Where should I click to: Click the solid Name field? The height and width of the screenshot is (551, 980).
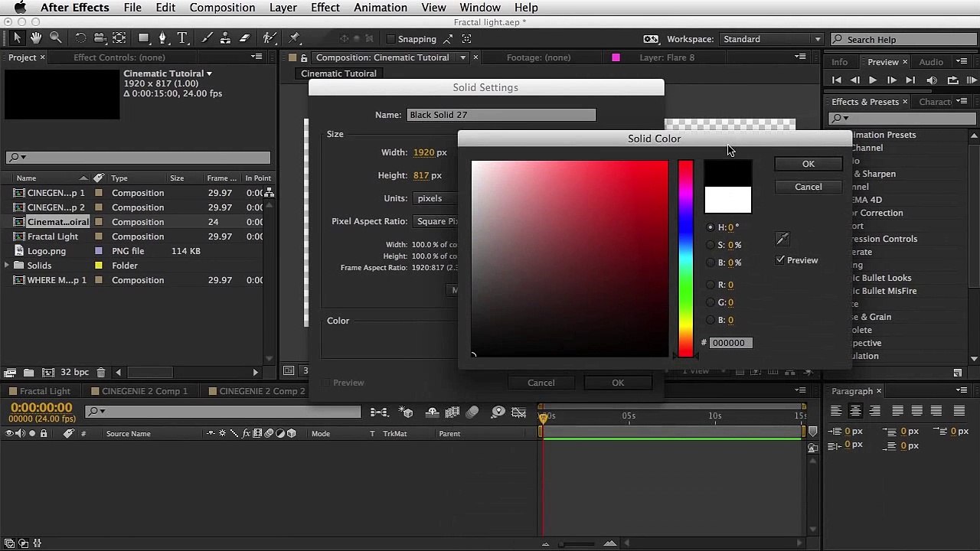point(501,115)
